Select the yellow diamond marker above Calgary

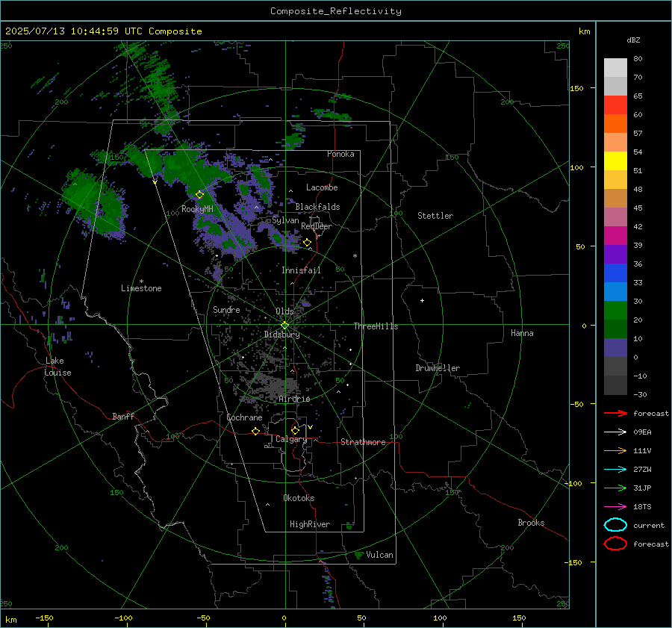pyautogui.click(x=295, y=430)
